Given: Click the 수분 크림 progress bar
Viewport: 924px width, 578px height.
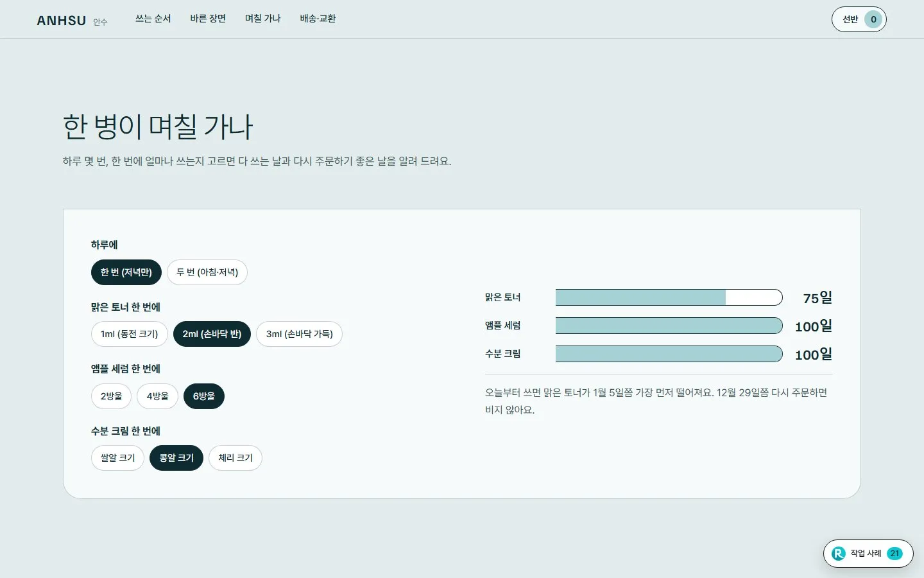Looking at the screenshot, I should coord(669,354).
